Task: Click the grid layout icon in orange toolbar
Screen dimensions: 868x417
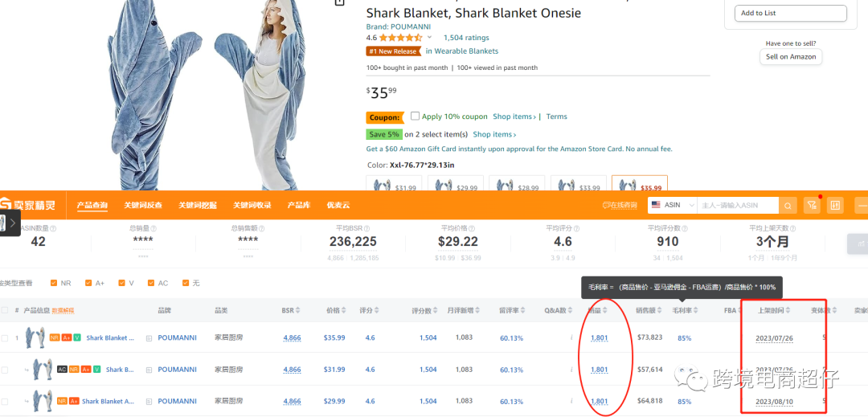Action: click(835, 206)
